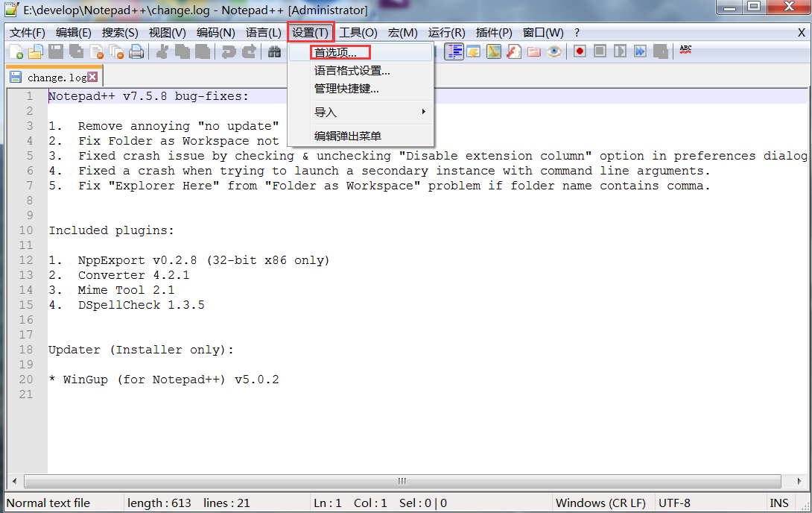Click Windows (CR LF) in status bar

pyautogui.click(x=604, y=503)
